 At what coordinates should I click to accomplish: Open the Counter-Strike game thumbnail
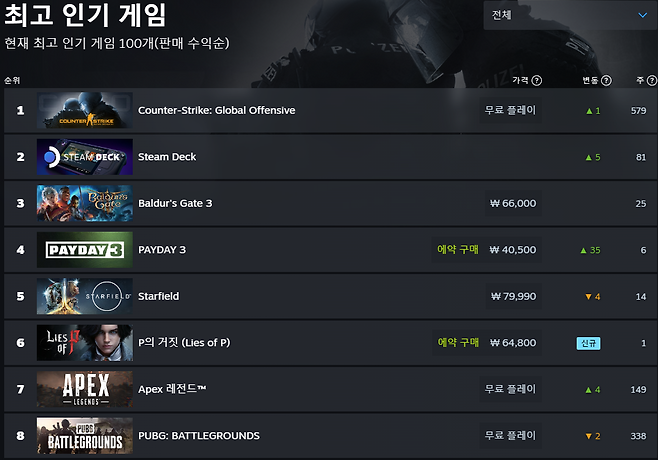tap(85, 110)
